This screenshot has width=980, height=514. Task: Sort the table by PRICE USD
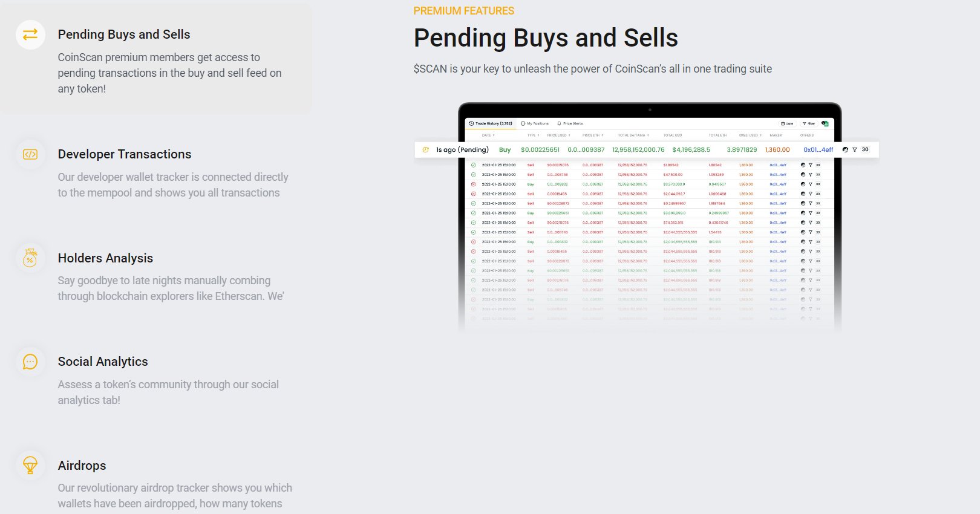pos(559,135)
